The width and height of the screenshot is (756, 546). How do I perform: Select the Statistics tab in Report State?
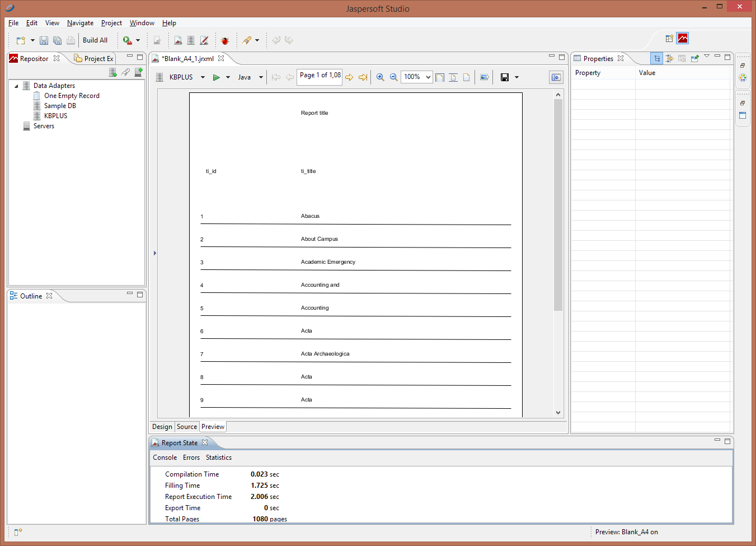point(219,458)
